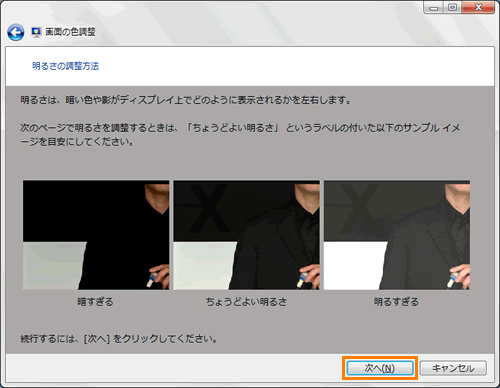Click the ちょうどよい明るさ caption text
Image resolution: width=500 pixels, height=388 pixels.
(x=246, y=302)
